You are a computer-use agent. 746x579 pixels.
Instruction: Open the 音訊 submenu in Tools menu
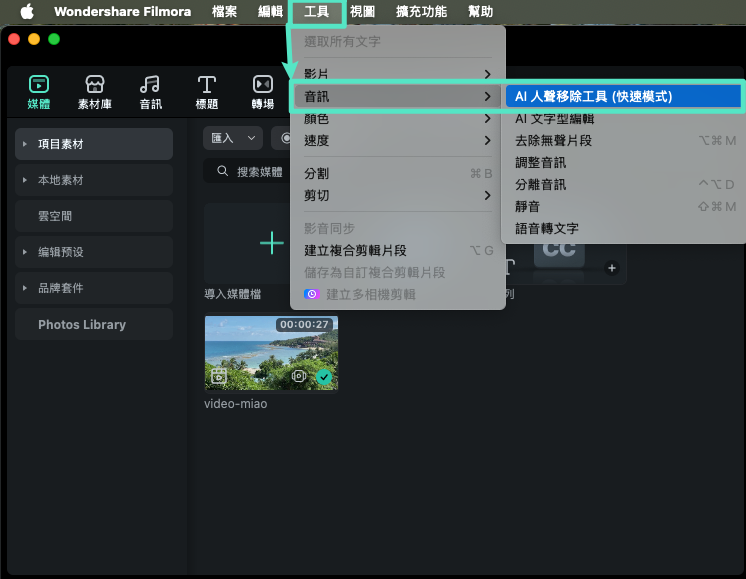coord(397,97)
